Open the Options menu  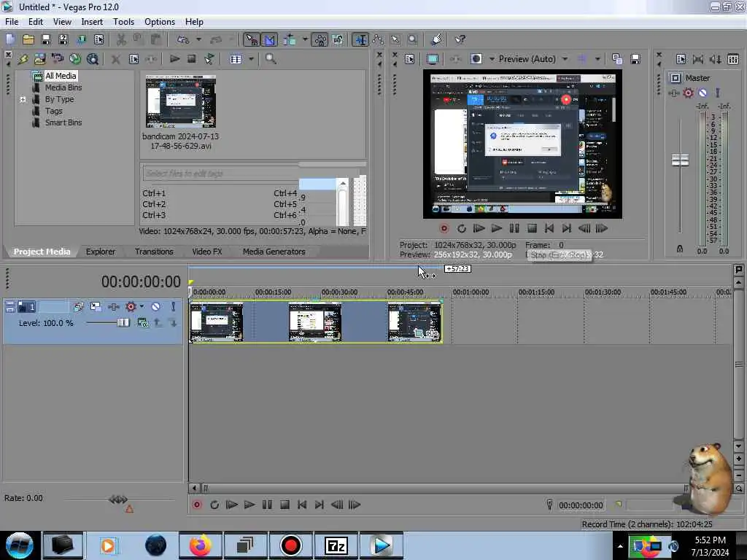point(160,22)
